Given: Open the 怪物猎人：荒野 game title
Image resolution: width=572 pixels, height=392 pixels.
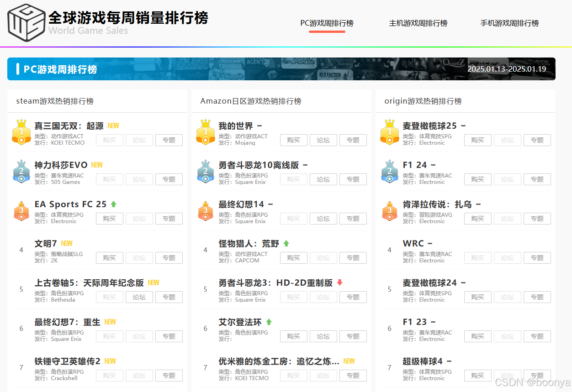Looking at the screenshot, I should point(249,244).
